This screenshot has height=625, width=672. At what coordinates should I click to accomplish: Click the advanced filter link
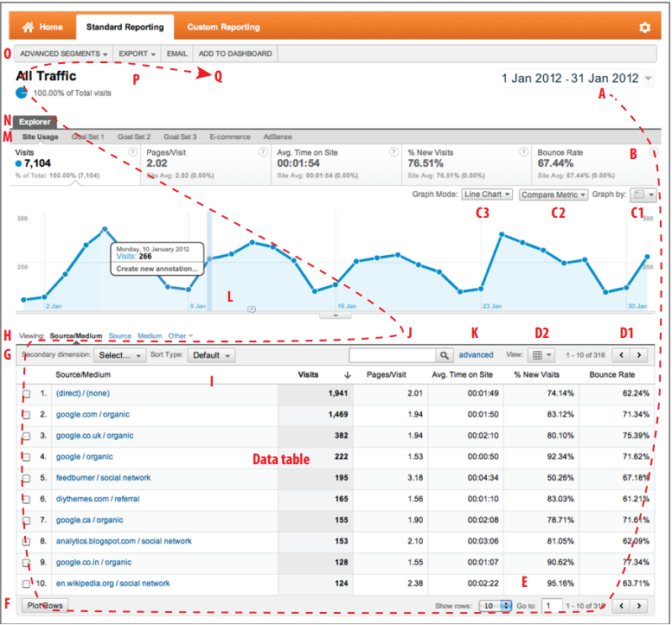476,355
